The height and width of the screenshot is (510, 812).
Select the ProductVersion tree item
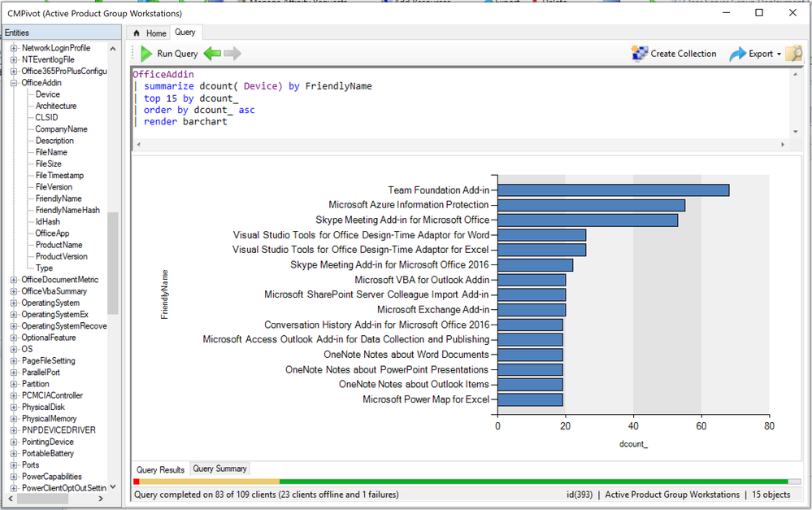61,256
